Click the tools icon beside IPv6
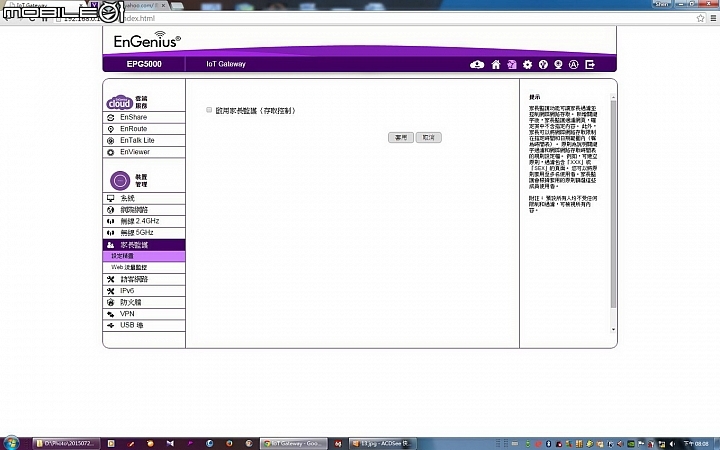The height and width of the screenshot is (450, 720). [110, 291]
